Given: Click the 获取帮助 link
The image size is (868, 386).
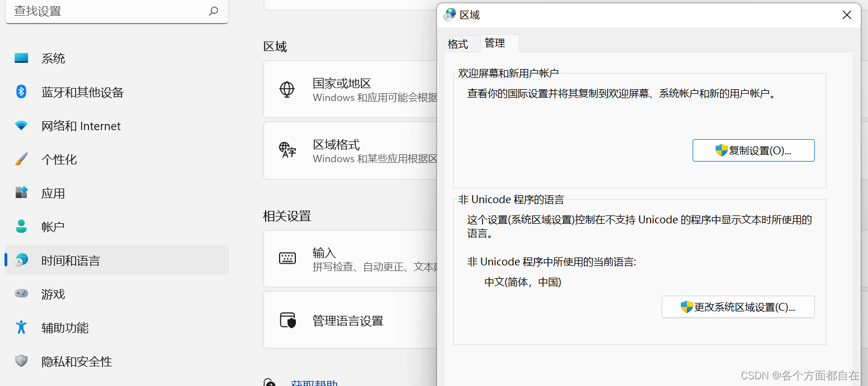Looking at the screenshot, I should point(314,383).
